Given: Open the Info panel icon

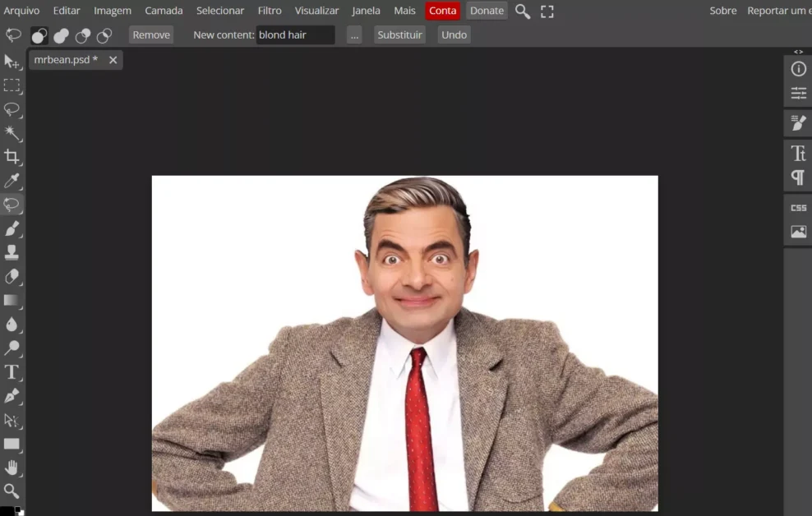Looking at the screenshot, I should pyautogui.click(x=799, y=69).
